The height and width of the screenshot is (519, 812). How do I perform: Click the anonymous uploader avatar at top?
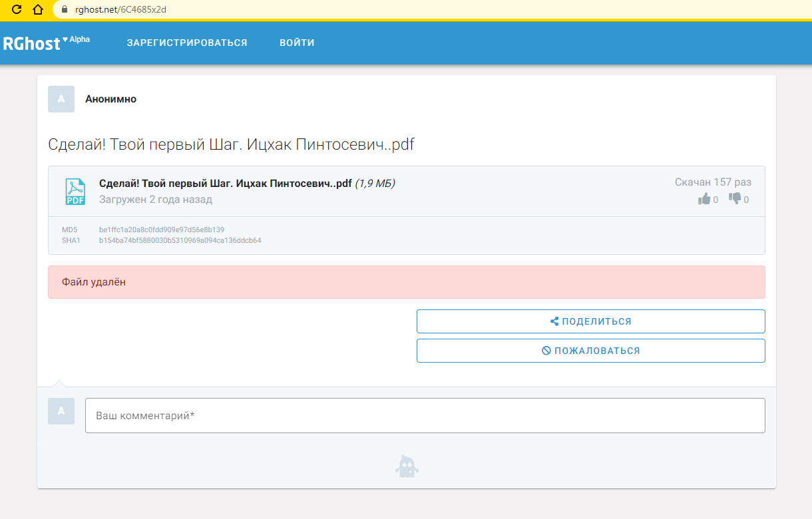tap(61, 99)
